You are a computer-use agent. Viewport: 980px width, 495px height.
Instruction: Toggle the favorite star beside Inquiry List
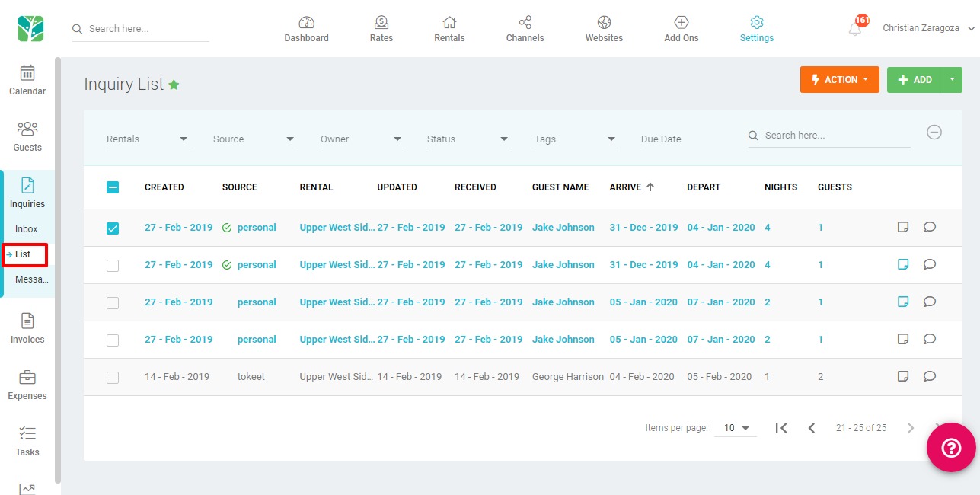coord(174,85)
